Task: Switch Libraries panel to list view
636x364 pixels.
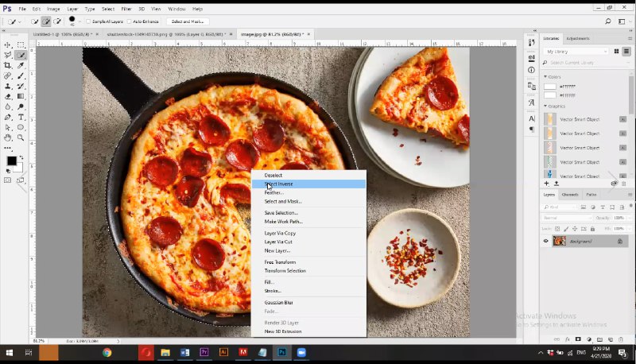Action: [626, 51]
